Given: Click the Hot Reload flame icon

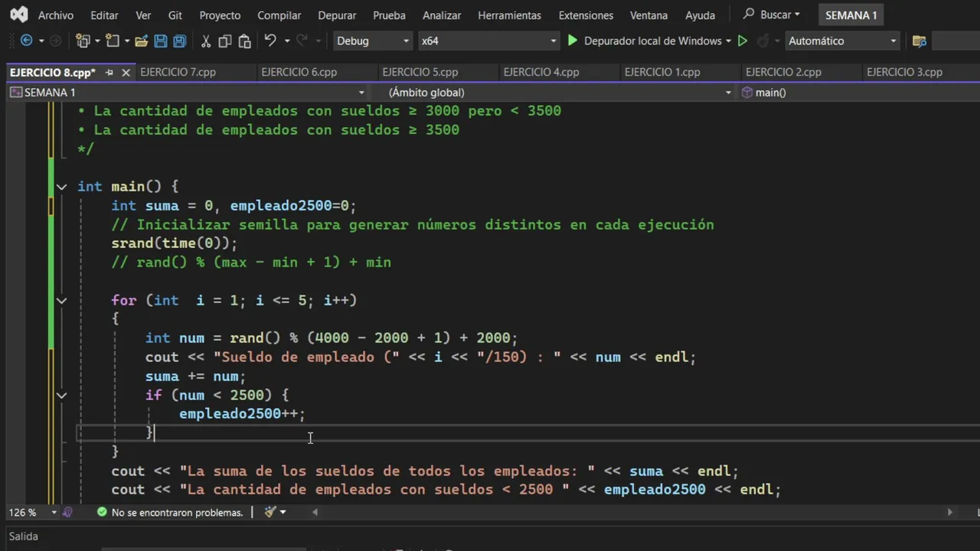Looking at the screenshot, I should 763,41.
